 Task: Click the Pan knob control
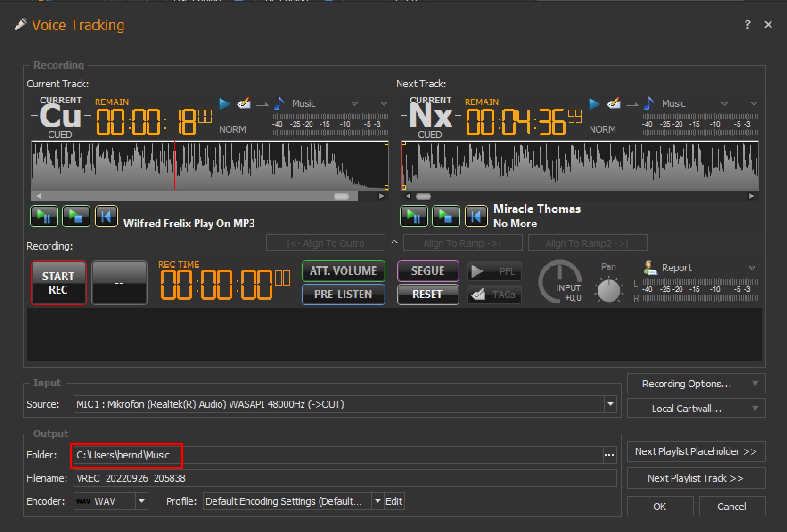(x=608, y=291)
